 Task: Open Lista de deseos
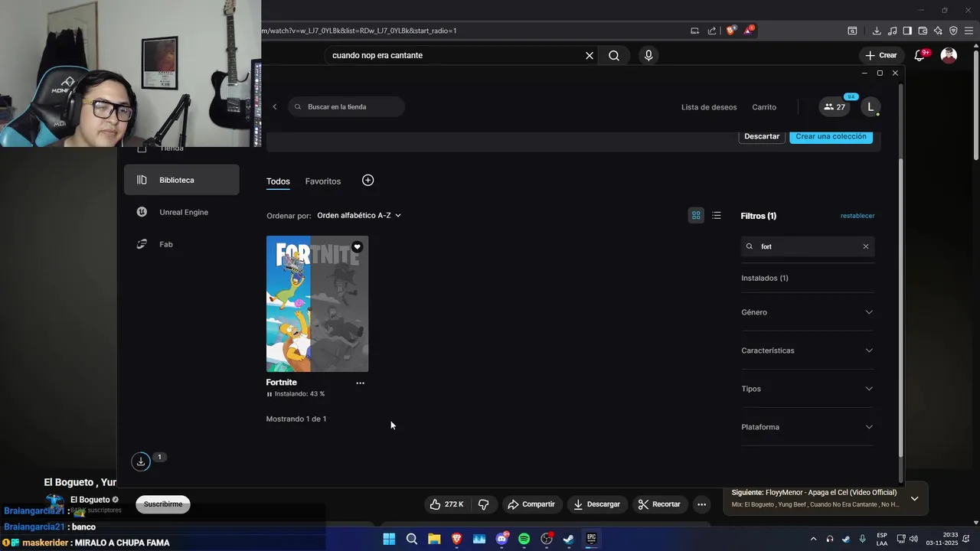709,107
